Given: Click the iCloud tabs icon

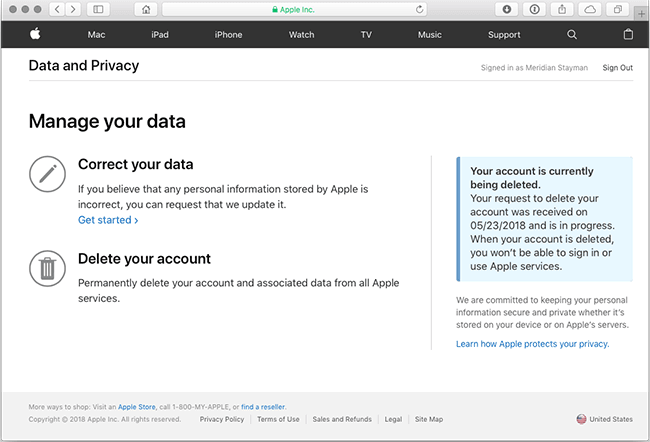Looking at the screenshot, I should [x=590, y=9].
